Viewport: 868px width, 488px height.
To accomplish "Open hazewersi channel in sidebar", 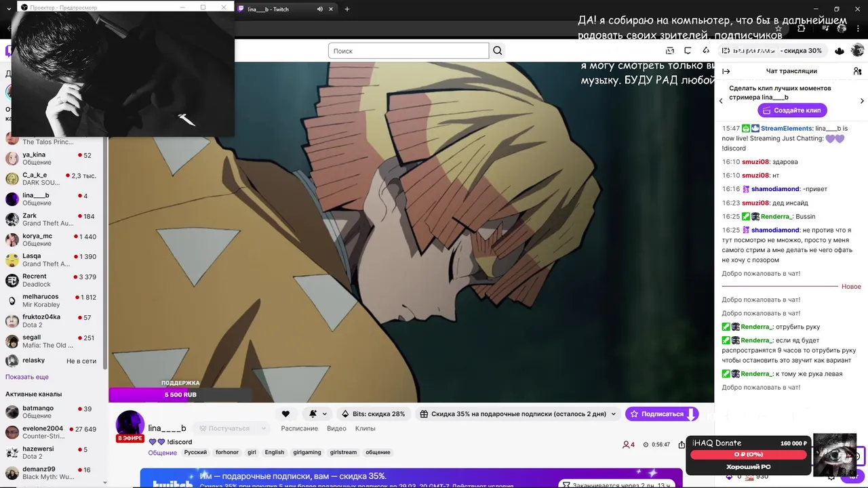I will [52, 453].
